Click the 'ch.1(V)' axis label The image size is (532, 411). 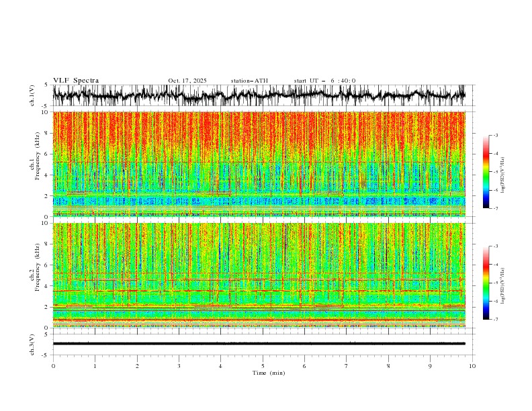click(32, 95)
